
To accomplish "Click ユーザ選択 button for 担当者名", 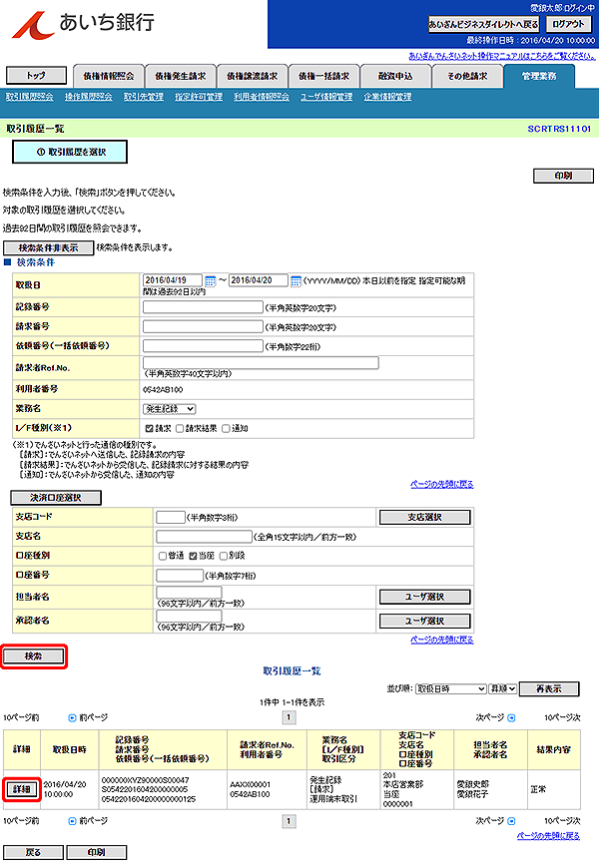I will [425, 597].
